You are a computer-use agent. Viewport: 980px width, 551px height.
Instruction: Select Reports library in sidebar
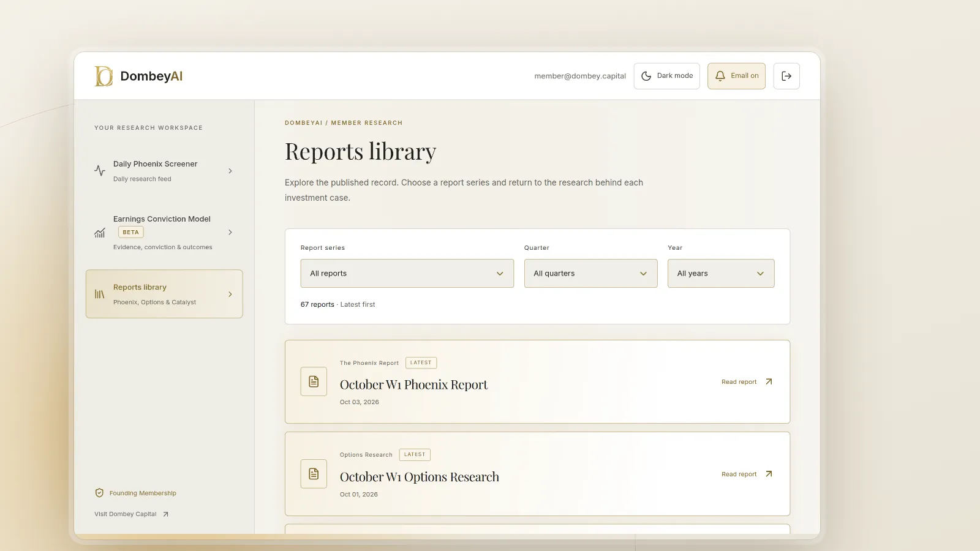coord(164,294)
